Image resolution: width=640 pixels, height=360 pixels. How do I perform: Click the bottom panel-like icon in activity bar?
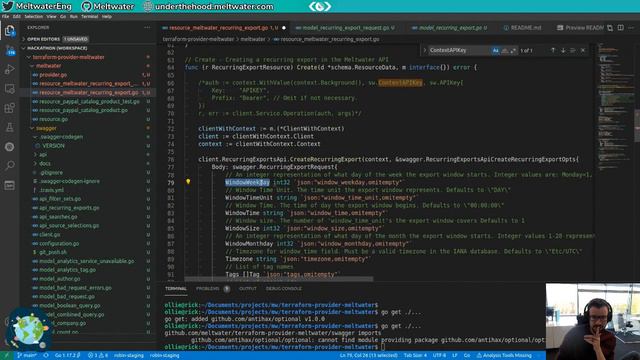pyautogui.click(x=9, y=185)
